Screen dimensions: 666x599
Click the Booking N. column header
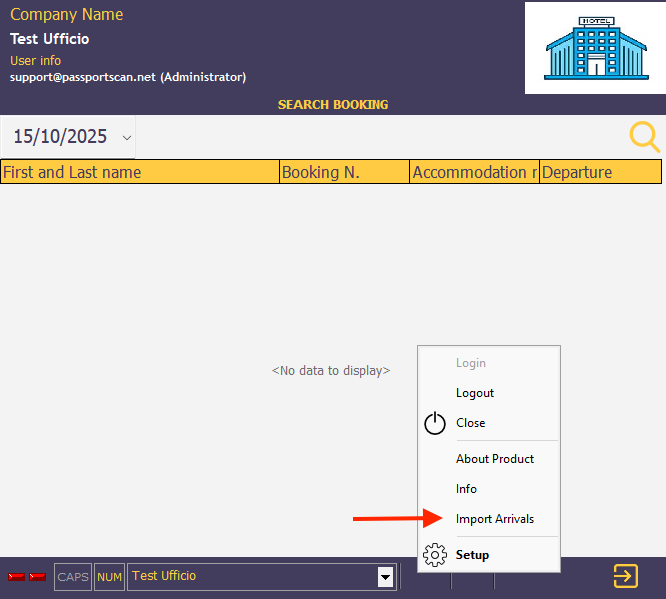344,172
